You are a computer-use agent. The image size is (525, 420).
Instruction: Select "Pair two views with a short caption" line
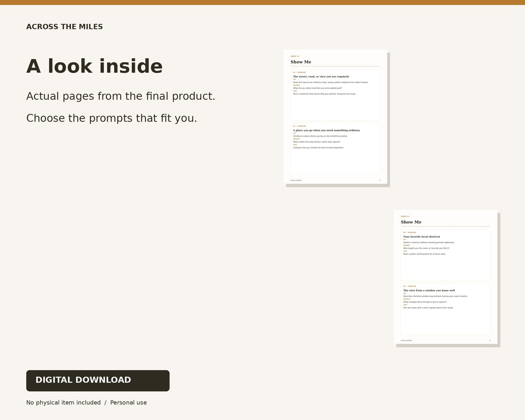coord(428,308)
